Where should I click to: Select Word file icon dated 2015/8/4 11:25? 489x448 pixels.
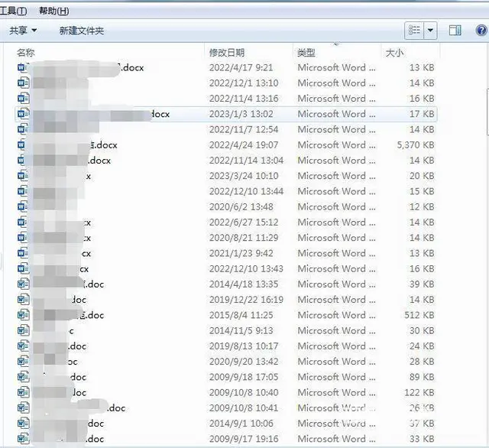[23, 315]
